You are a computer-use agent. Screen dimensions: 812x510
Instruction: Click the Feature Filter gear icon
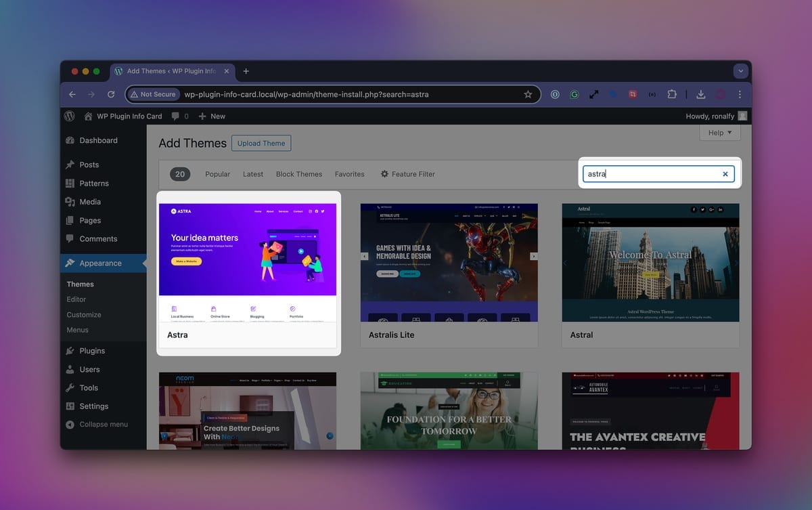[384, 174]
